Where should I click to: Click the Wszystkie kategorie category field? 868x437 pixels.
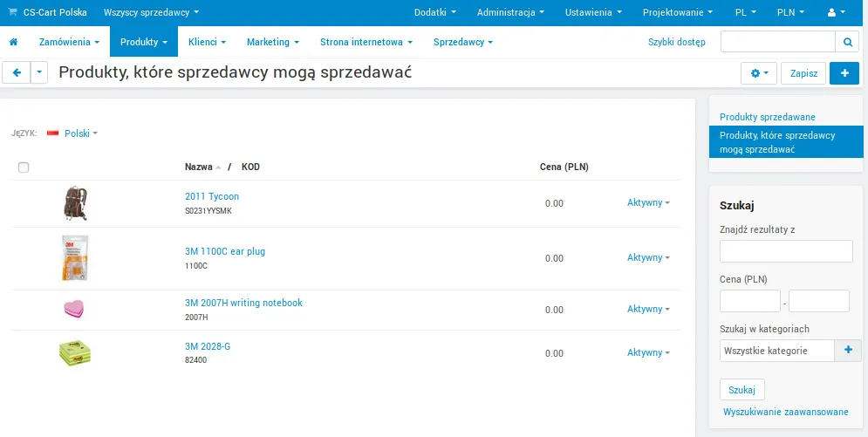point(777,350)
